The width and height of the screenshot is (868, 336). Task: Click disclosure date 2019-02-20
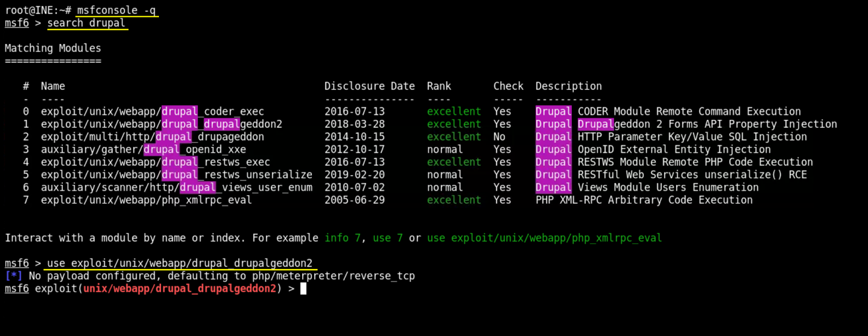click(355, 175)
